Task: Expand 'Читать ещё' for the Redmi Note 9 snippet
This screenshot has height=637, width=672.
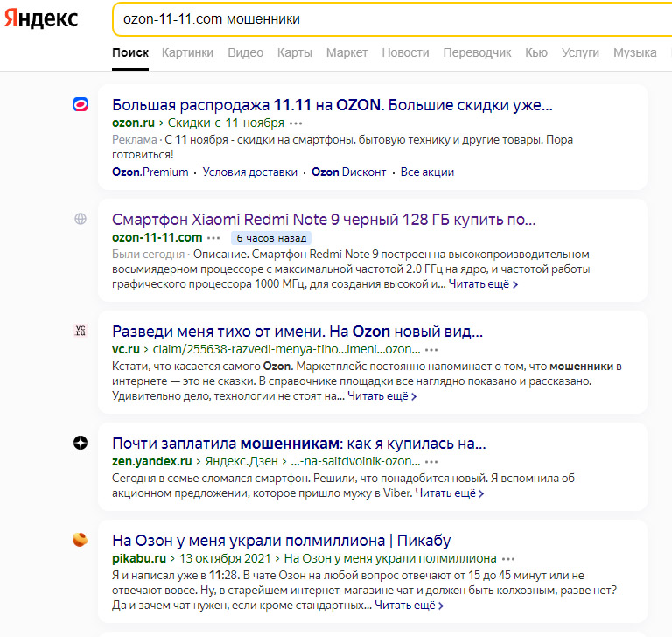Action: coord(483,284)
